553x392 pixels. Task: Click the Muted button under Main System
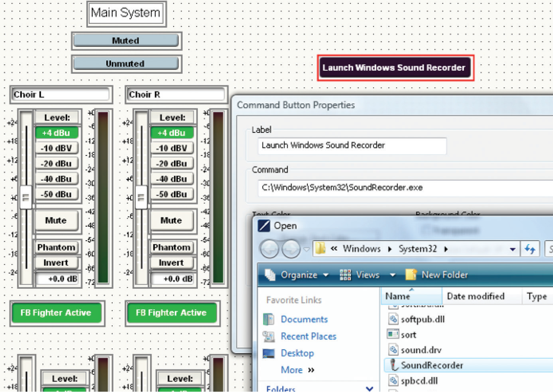tap(126, 41)
